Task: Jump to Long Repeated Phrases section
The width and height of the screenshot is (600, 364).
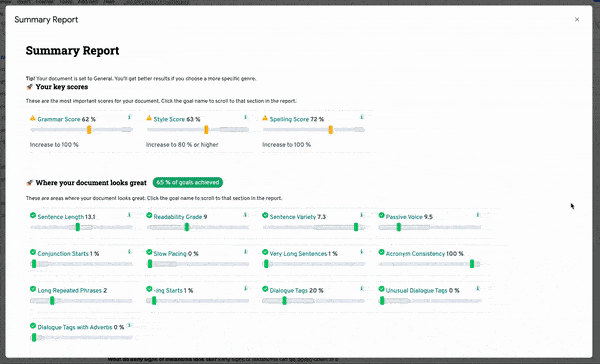Action: click(x=70, y=291)
